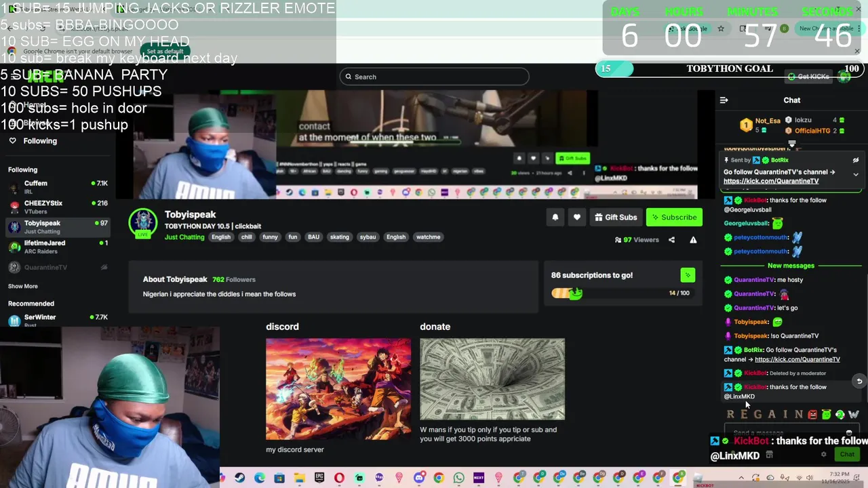Open WhatsApp from the taskbar

(458, 478)
